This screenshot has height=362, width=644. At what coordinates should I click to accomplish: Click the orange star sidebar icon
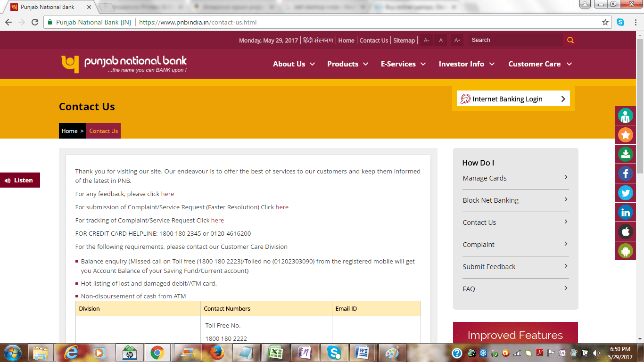click(626, 135)
